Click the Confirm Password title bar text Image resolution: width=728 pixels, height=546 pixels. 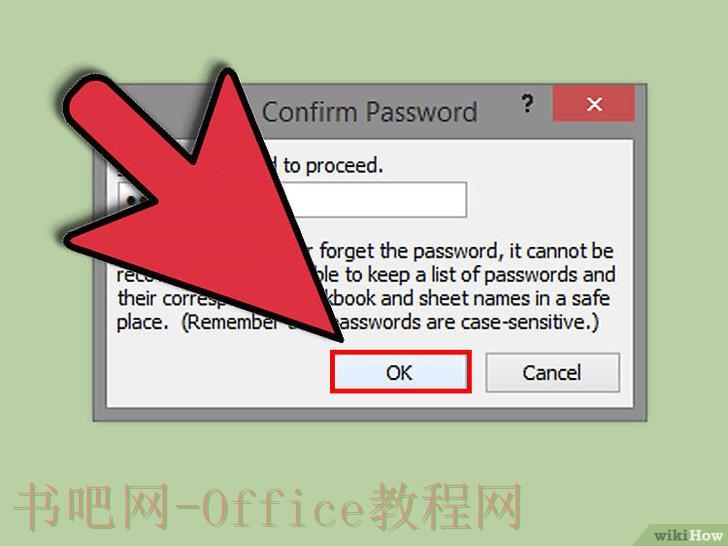(370, 112)
